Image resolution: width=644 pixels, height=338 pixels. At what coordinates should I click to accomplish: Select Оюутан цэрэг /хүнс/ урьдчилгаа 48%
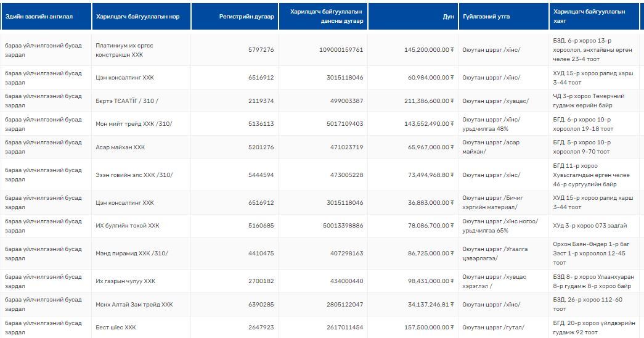491,124
